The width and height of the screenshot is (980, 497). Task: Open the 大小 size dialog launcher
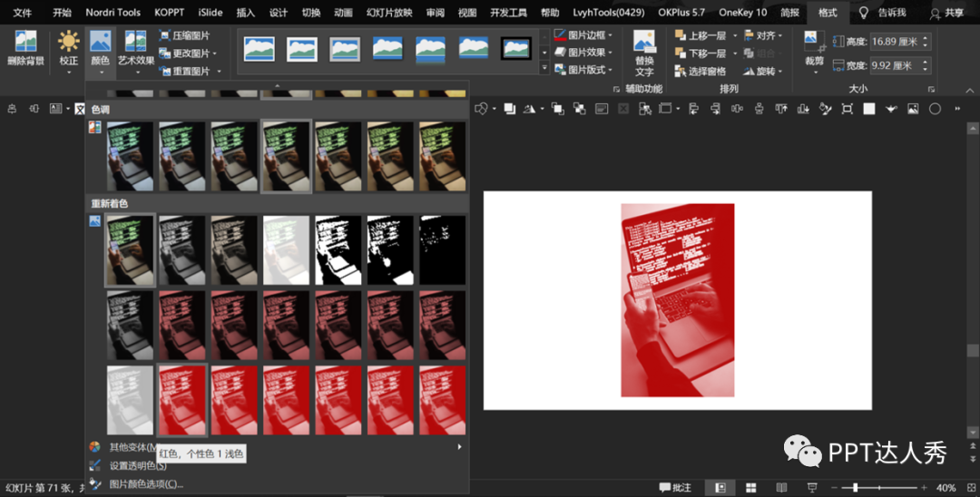pos(931,89)
